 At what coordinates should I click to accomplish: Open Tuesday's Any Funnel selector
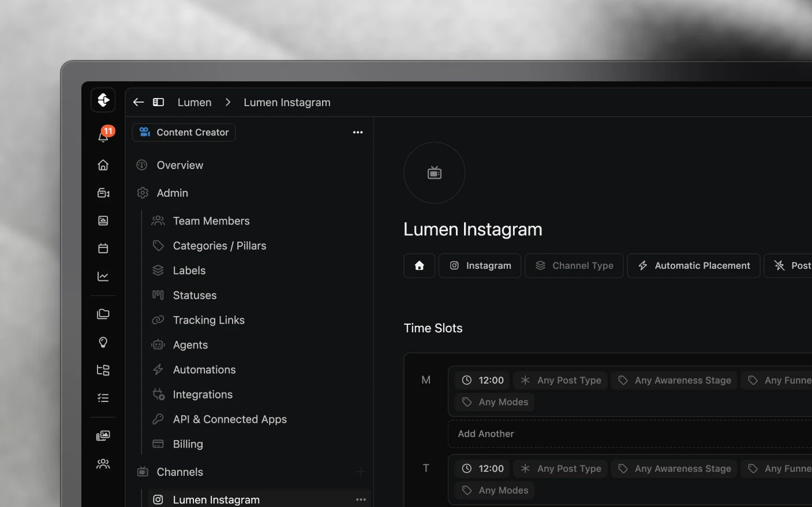pos(777,468)
